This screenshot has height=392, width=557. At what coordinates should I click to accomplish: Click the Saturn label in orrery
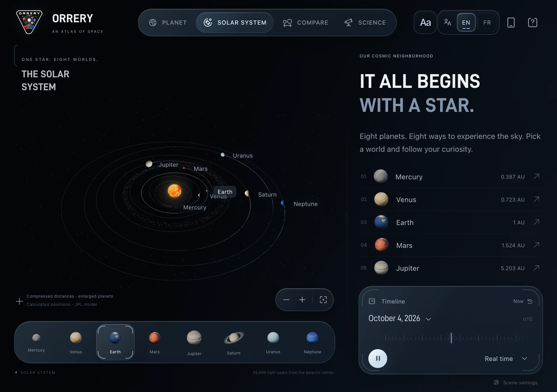point(267,195)
